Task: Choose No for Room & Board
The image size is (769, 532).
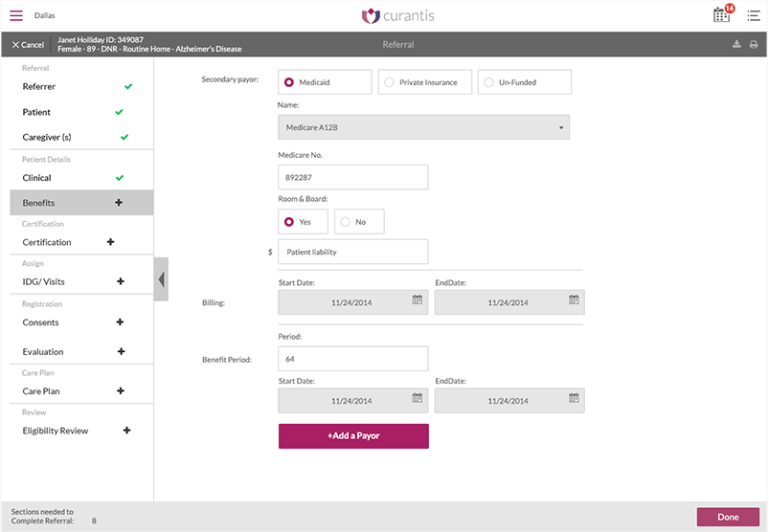Action: point(359,222)
